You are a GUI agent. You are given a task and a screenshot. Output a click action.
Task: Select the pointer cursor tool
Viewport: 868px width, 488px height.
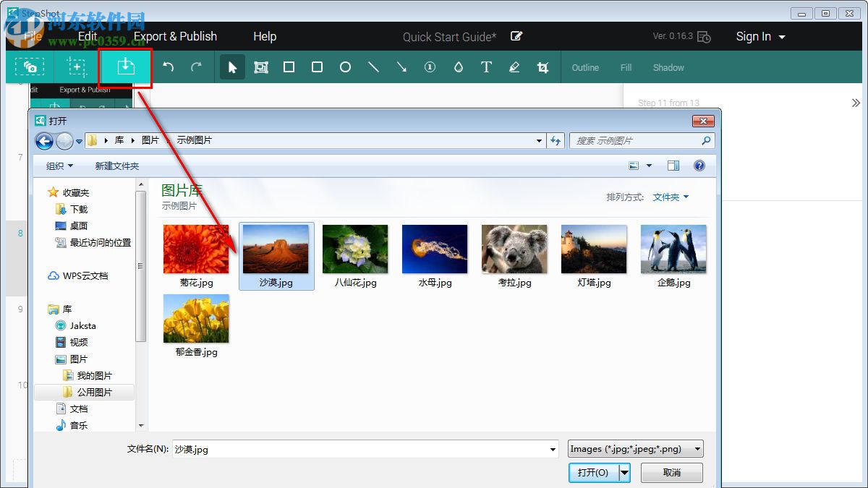[x=232, y=67]
